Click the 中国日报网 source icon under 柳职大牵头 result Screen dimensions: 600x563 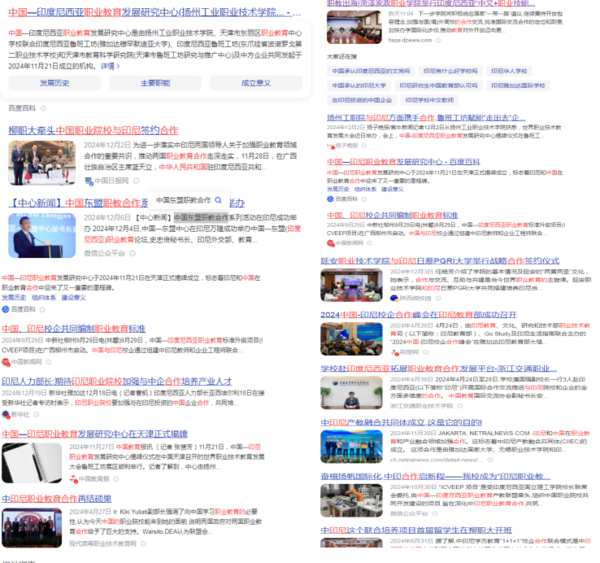click(88, 181)
